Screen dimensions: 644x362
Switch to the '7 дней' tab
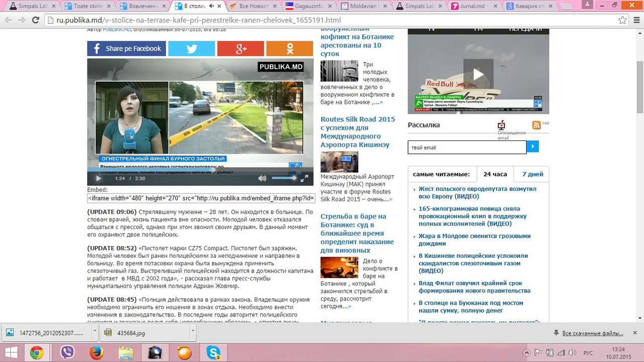(533, 174)
